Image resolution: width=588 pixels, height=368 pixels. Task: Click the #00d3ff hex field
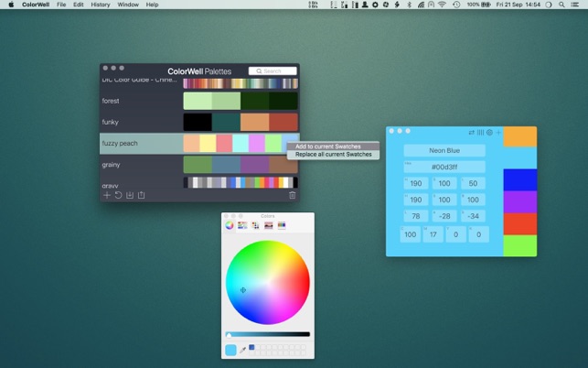click(x=444, y=167)
